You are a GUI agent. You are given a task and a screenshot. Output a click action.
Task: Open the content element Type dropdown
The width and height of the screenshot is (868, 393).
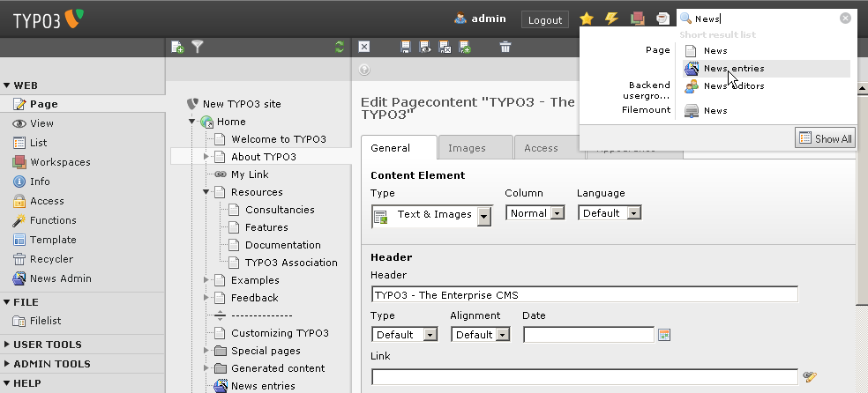(x=483, y=215)
